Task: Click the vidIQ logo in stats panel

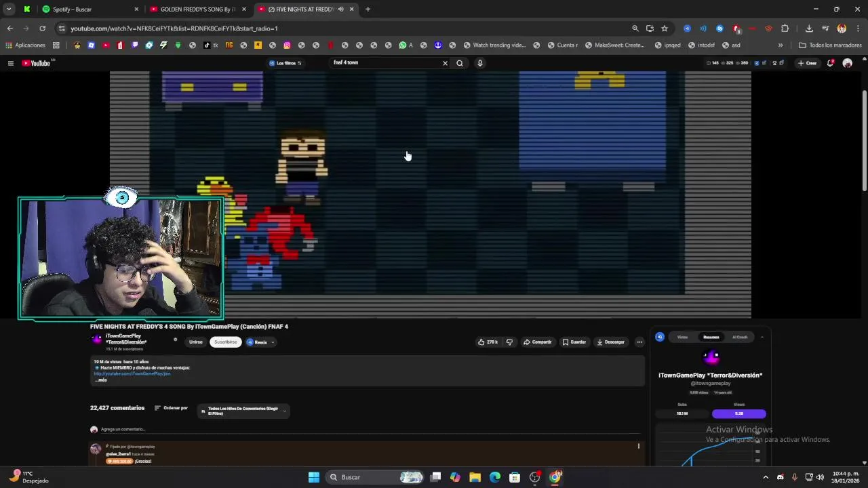Action: click(660, 337)
